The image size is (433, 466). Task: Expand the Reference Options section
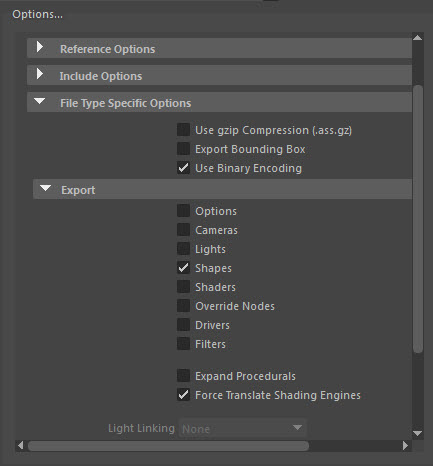coord(219,49)
